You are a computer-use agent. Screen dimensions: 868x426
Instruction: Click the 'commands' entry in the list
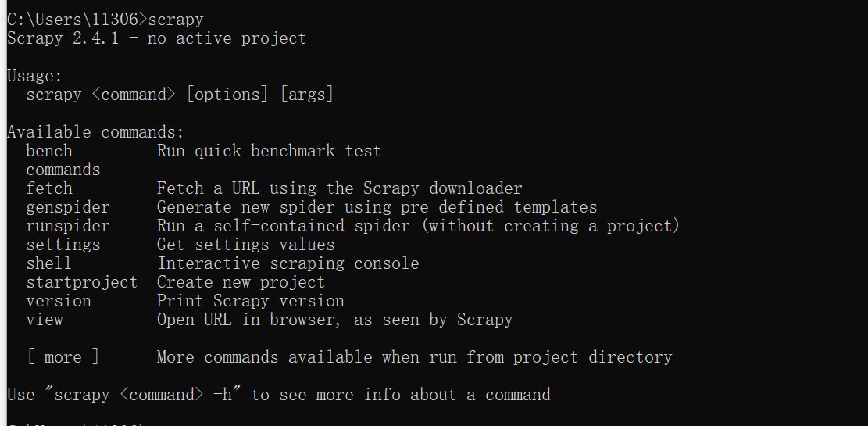63,170
